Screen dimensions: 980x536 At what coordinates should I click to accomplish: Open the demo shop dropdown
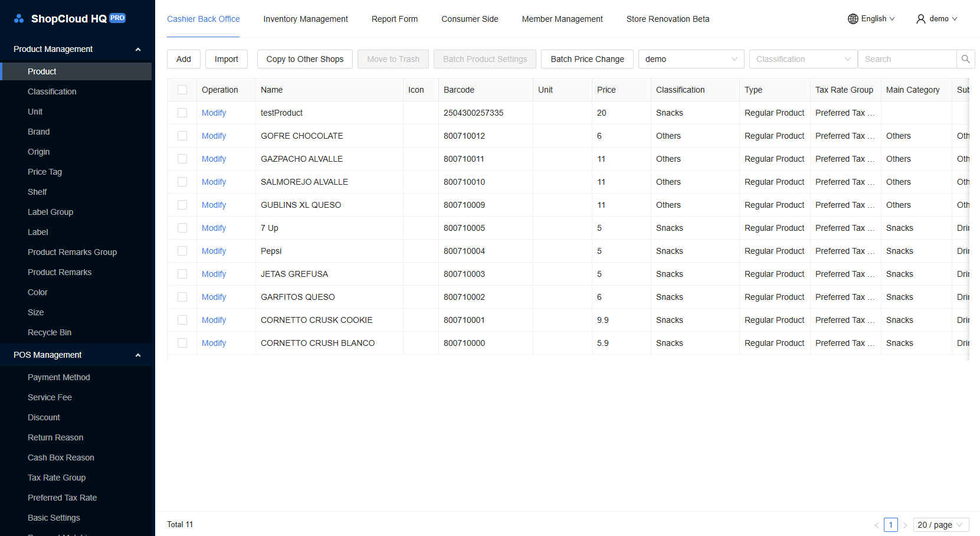point(691,59)
